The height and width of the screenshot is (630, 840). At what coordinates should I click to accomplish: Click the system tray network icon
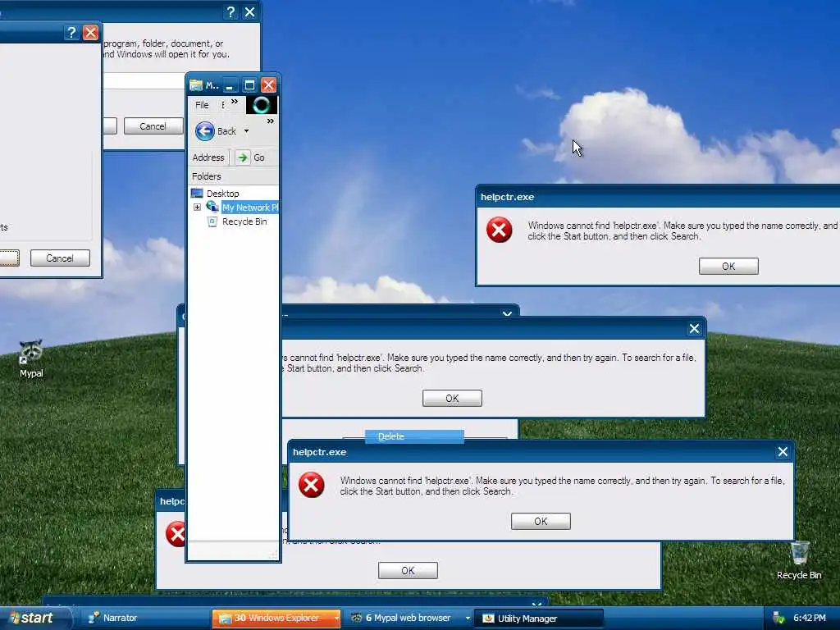click(x=778, y=619)
